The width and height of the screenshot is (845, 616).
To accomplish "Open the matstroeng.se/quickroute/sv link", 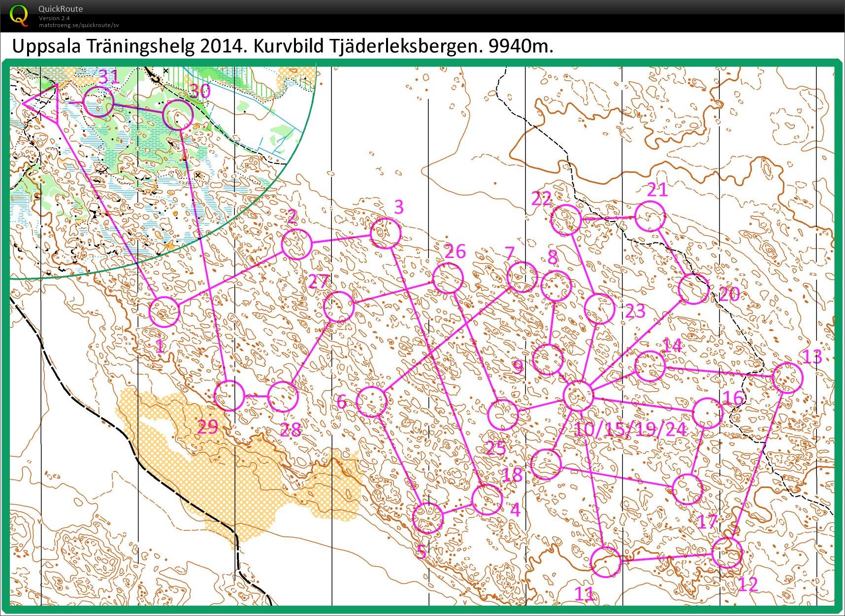I will pyautogui.click(x=79, y=25).
